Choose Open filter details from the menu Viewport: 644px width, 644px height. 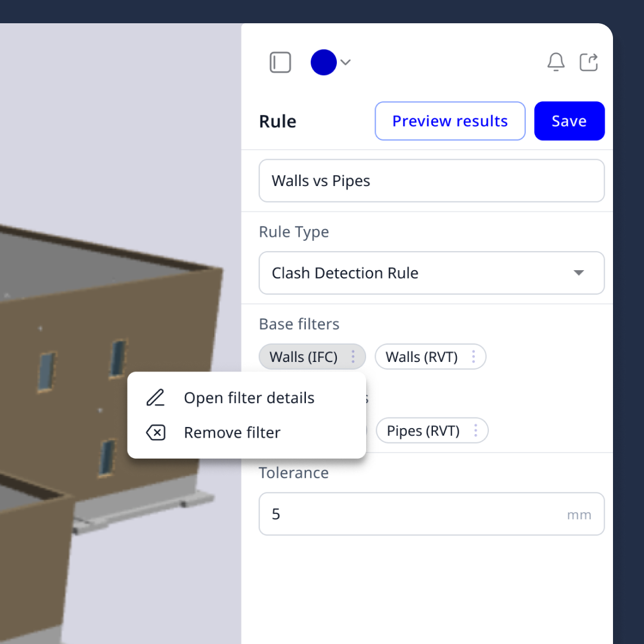pyautogui.click(x=249, y=398)
